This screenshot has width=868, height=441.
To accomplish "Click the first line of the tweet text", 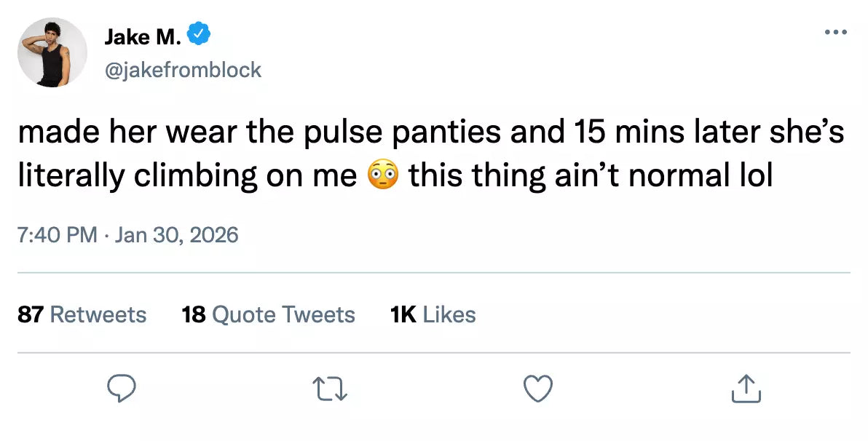I will 430,132.
